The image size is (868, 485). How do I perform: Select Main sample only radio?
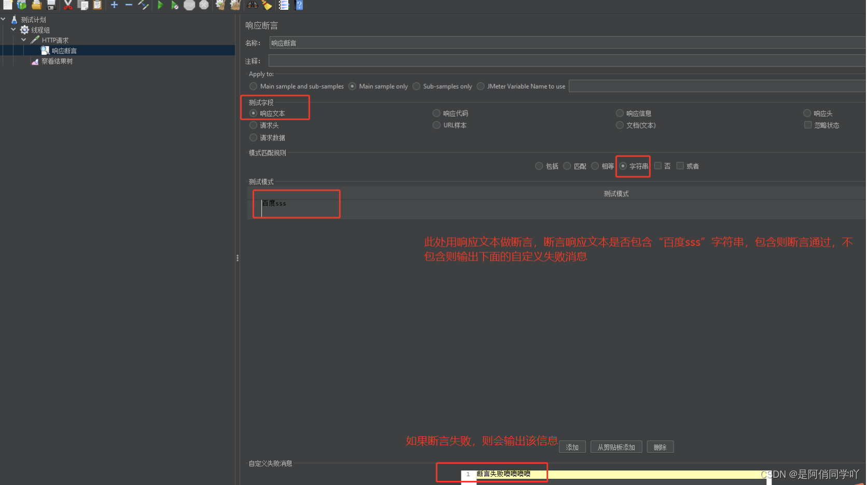[352, 86]
